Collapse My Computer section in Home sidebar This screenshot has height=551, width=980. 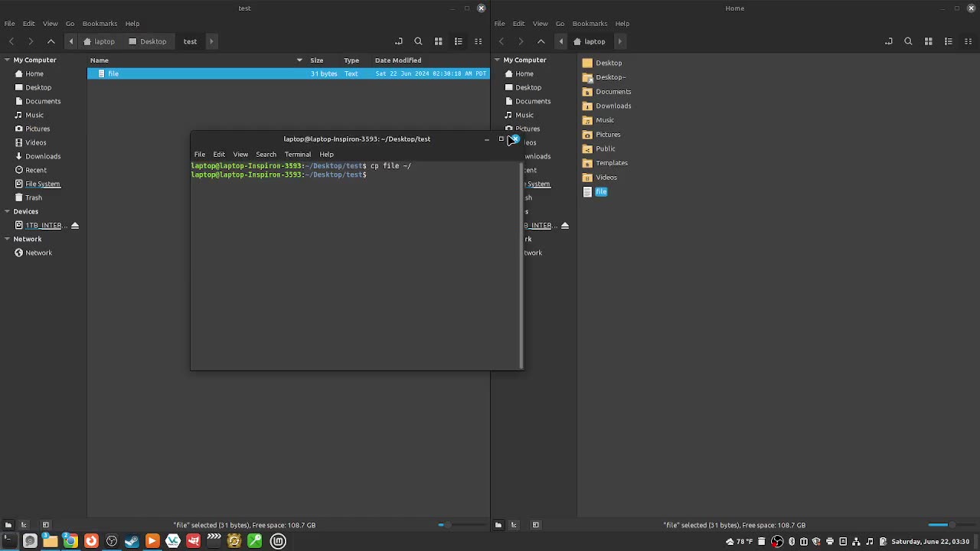(497, 60)
